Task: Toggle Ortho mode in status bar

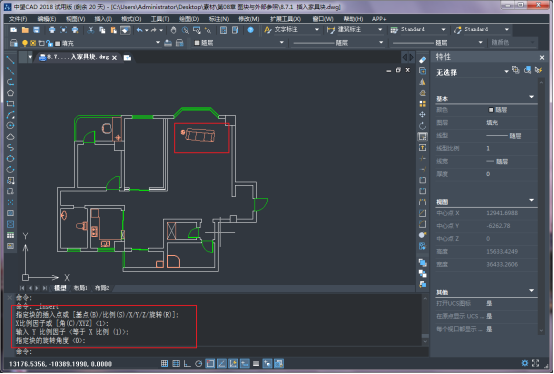Action: coord(187,363)
